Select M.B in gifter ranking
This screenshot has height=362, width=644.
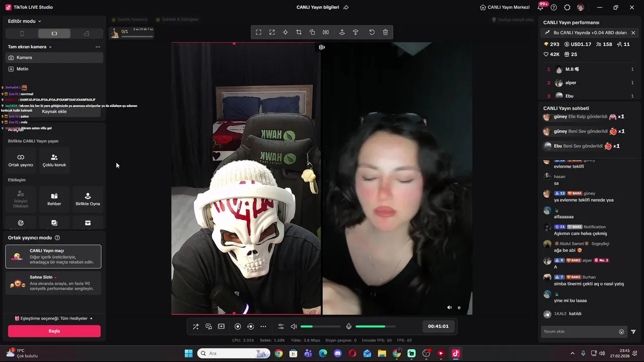(x=590, y=69)
